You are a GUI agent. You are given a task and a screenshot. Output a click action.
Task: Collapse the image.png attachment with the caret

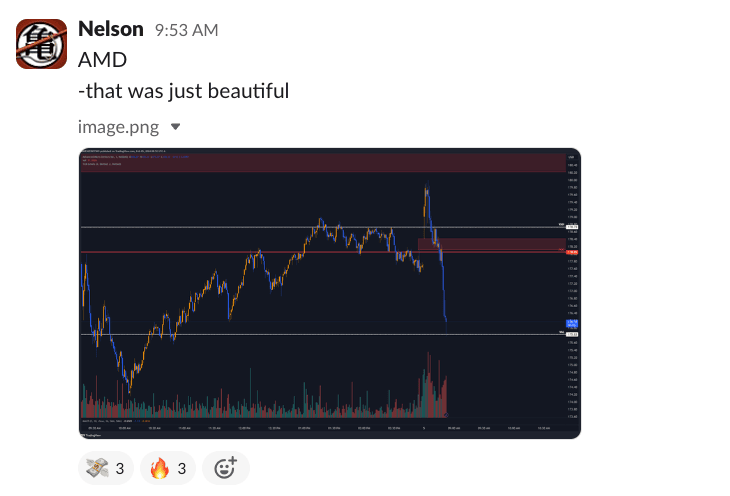click(x=176, y=127)
